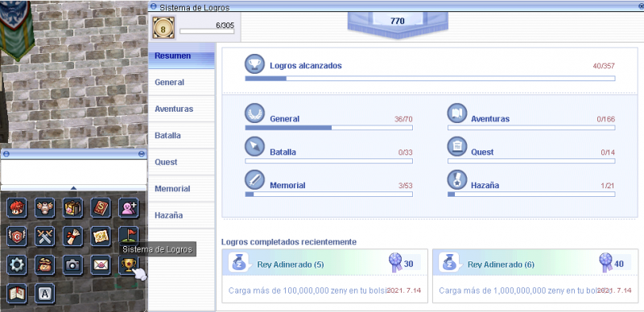Open the treasure chest inventory icon
Viewport: 644px width, 312px height.
(73, 207)
